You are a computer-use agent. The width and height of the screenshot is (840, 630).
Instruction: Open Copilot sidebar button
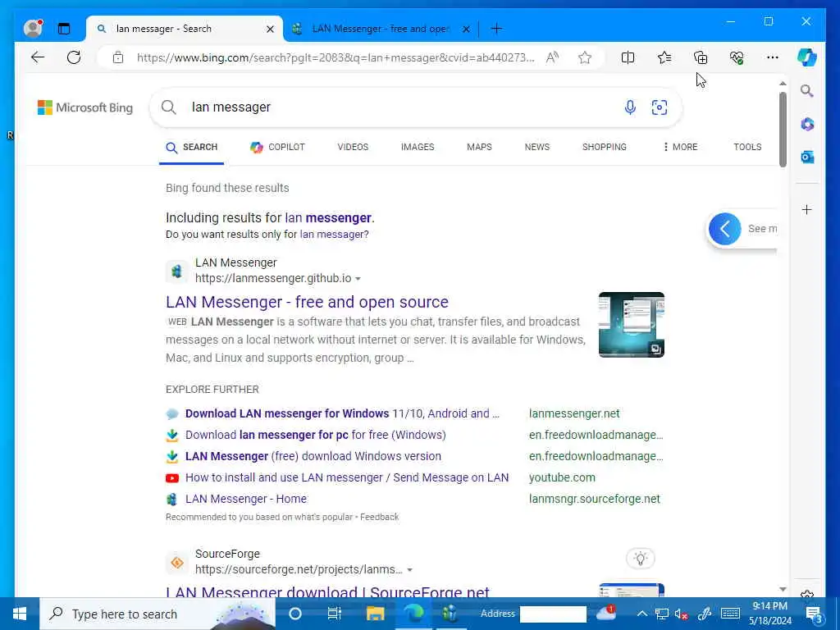click(x=807, y=57)
